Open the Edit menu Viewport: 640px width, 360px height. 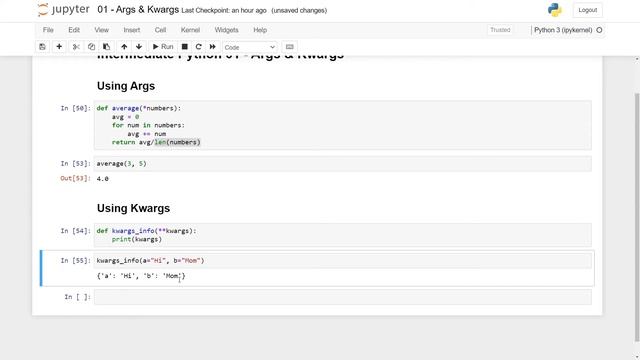click(x=74, y=30)
